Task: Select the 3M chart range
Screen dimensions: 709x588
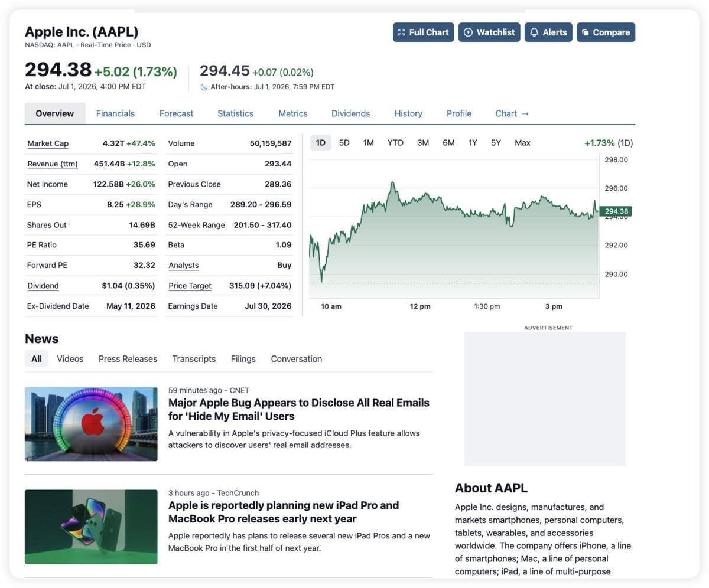Action: [x=423, y=143]
